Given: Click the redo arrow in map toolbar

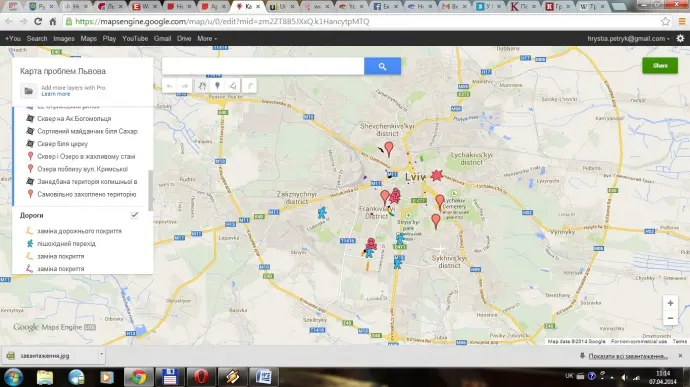Looking at the screenshot, I should tap(185, 86).
